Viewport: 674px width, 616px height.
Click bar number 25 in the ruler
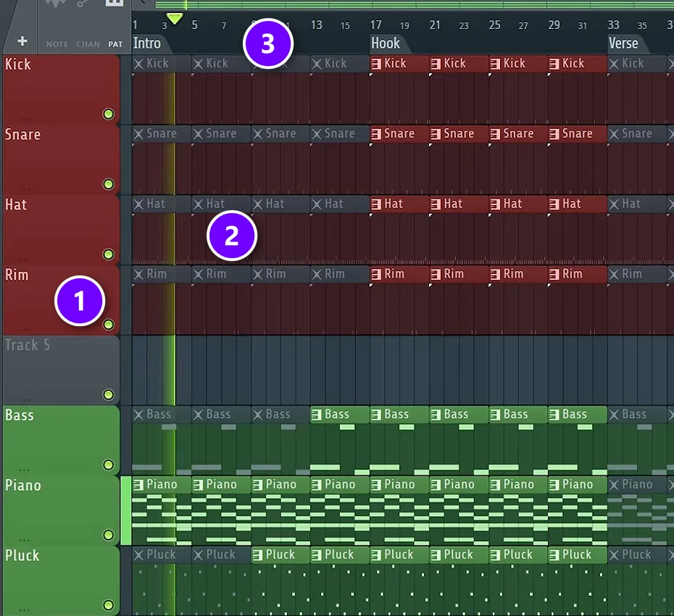point(494,25)
